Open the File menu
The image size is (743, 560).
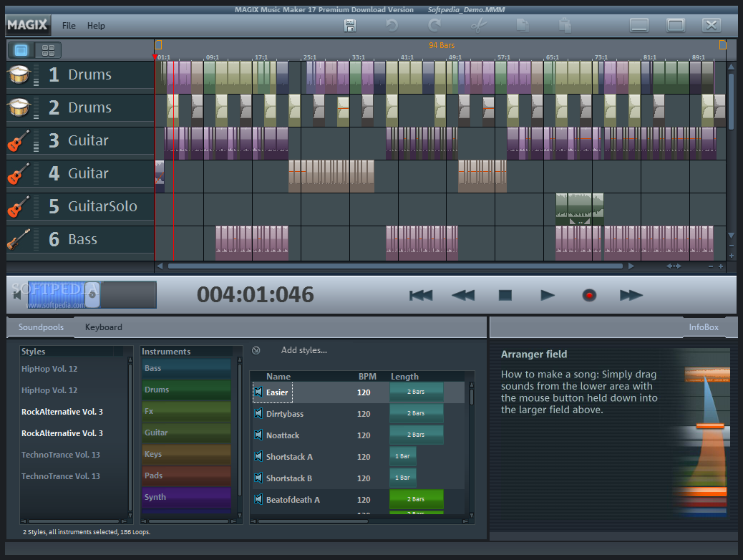[x=69, y=26]
